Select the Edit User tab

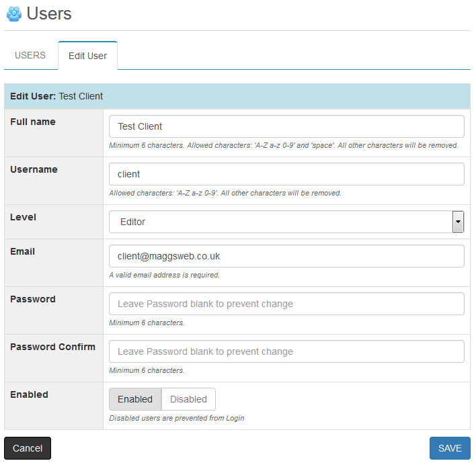(87, 56)
